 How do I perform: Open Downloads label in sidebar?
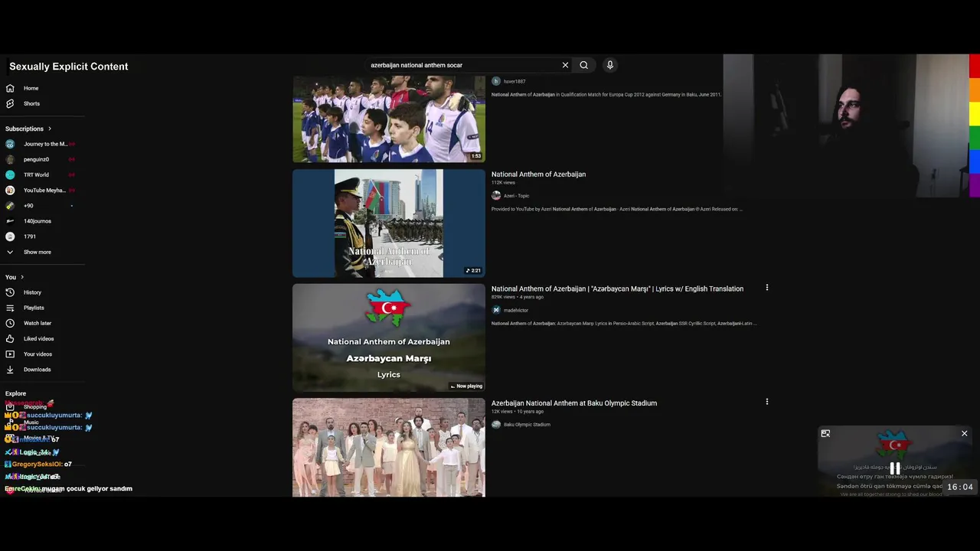(37, 370)
